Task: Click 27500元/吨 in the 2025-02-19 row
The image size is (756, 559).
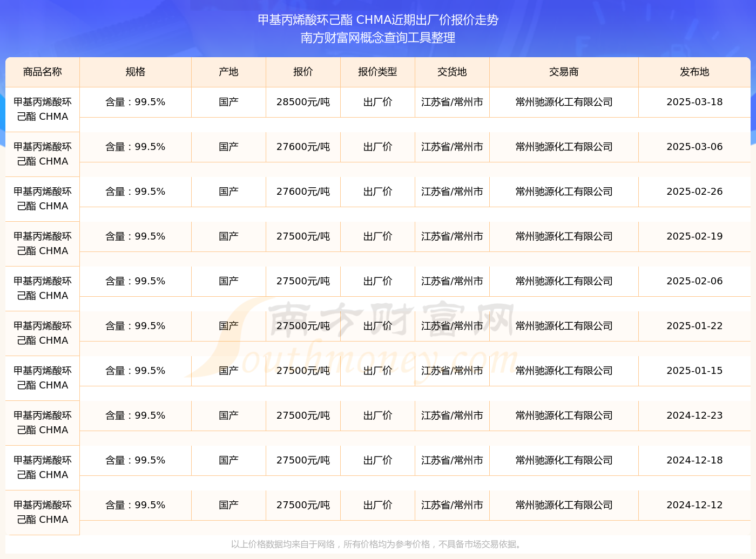Action: tap(303, 236)
